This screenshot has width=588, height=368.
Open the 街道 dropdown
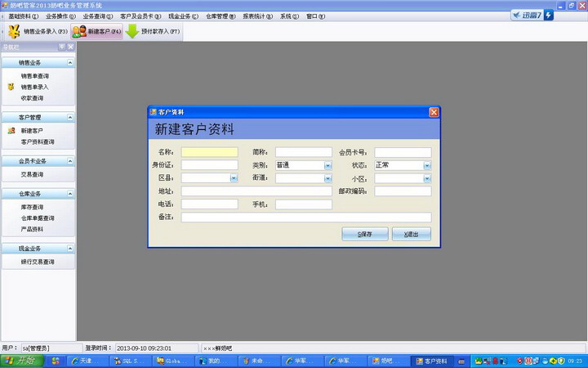327,178
